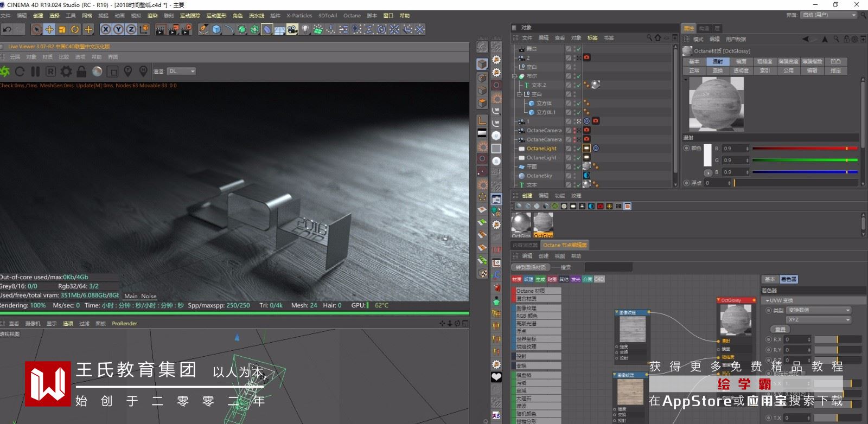Collapse the 布尔 object tree node
Viewport: 868px width, 424px height.
[514, 76]
